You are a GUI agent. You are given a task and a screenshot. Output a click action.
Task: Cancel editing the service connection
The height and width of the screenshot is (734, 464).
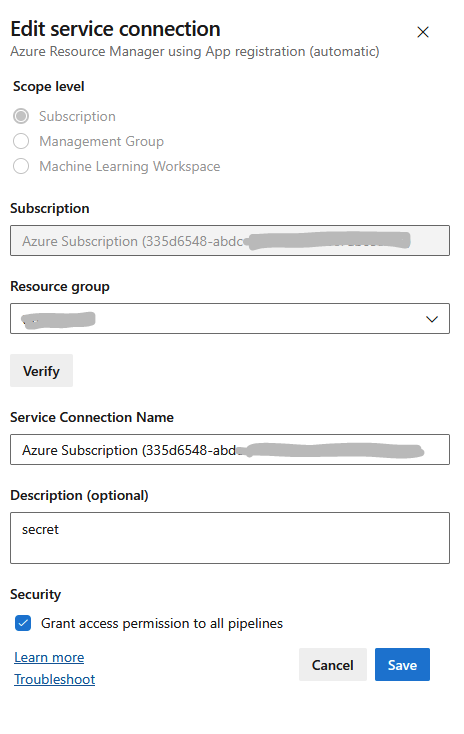pos(333,665)
